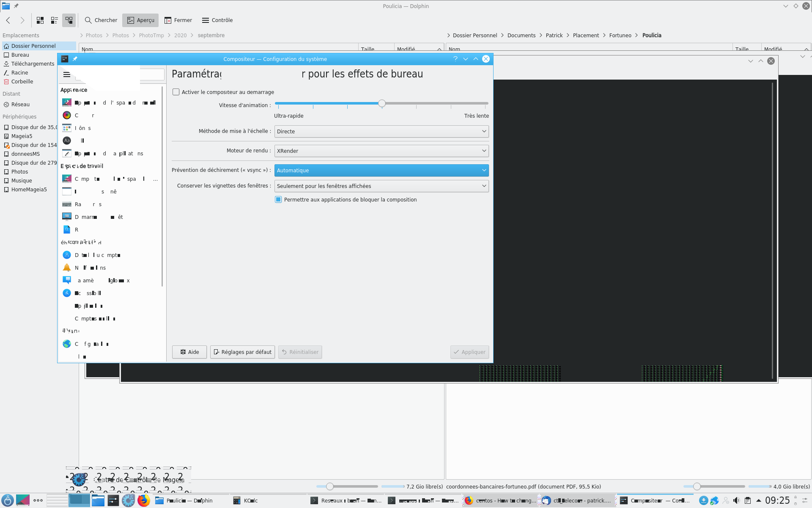Click the Appliquer button
812x508 pixels.
pos(469,352)
